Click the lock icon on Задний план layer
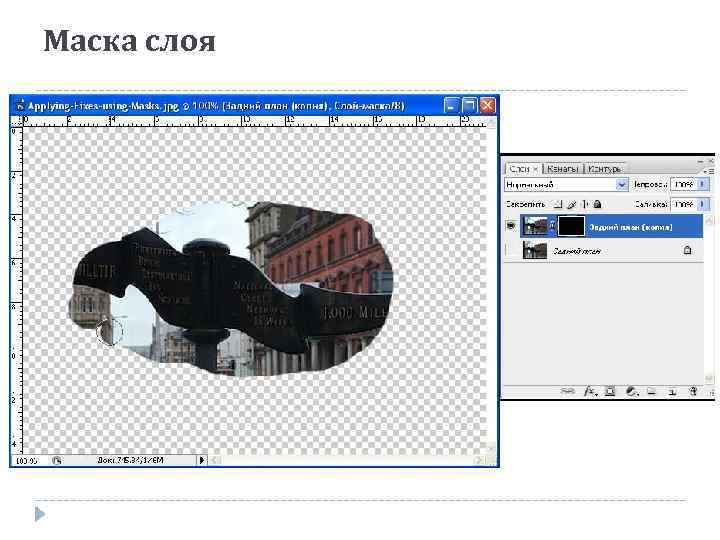The image size is (720, 540). pyautogui.click(x=687, y=250)
